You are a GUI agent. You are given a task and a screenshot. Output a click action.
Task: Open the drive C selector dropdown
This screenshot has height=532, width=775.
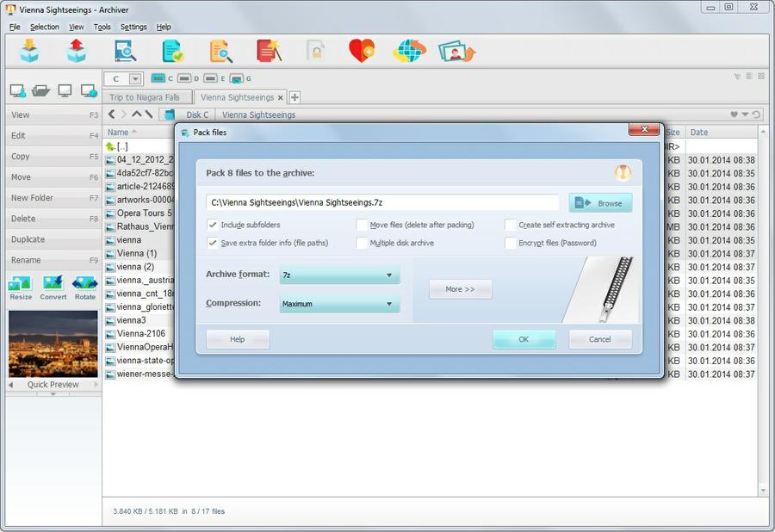click(x=134, y=79)
